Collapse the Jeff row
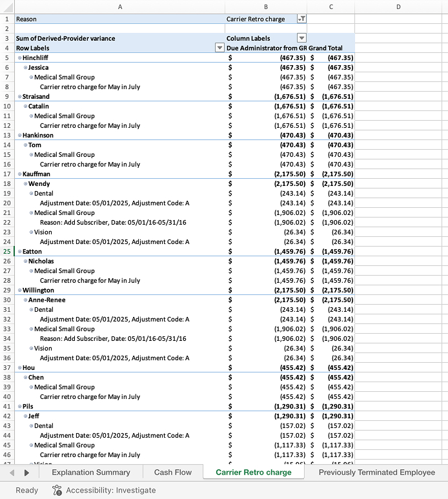448x499 pixels. 25,416
